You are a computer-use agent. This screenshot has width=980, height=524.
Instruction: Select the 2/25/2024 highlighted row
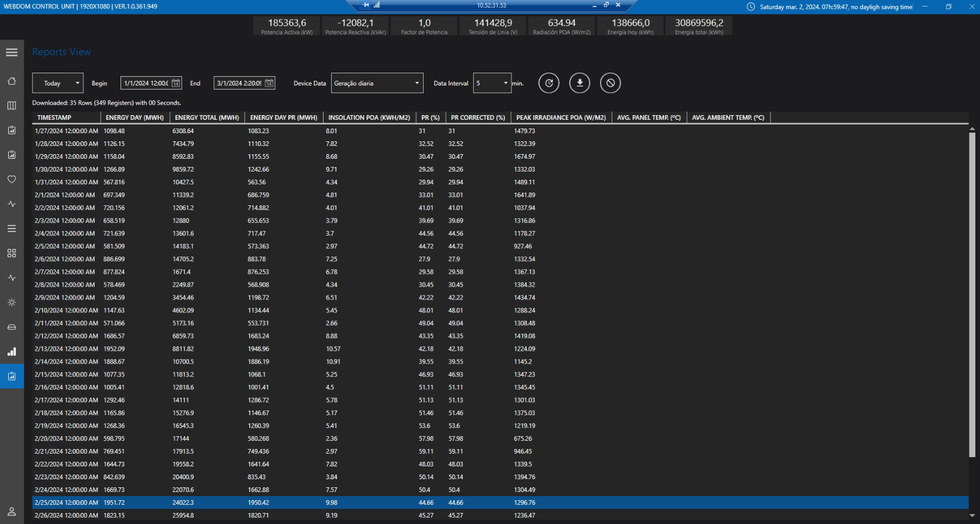click(x=500, y=502)
